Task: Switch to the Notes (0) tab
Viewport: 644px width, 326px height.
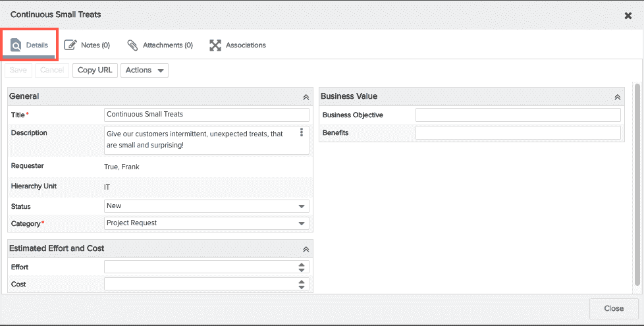Action: click(x=87, y=45)
